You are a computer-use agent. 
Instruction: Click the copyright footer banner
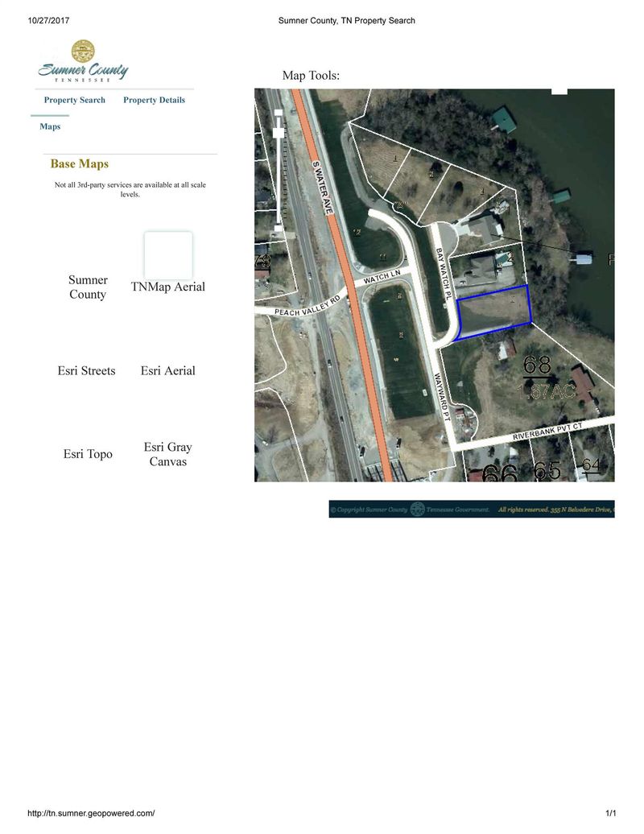(472, 509)
